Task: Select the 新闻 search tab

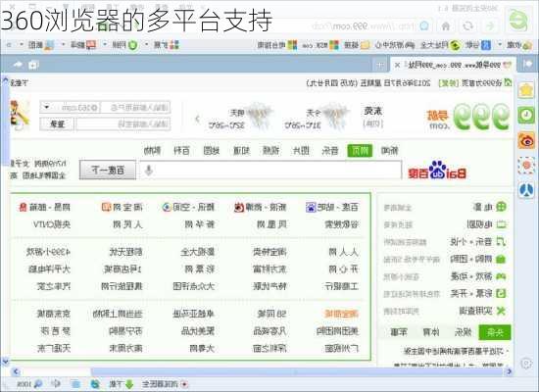Action: pyautogui.click(x=389, y=150)
